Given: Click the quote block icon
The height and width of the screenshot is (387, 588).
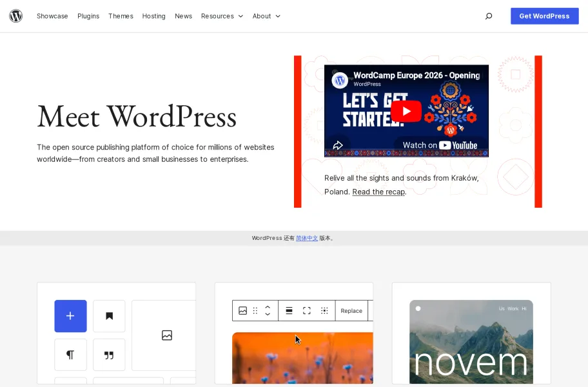Looking at the screenshot, I should click(109, 355).
